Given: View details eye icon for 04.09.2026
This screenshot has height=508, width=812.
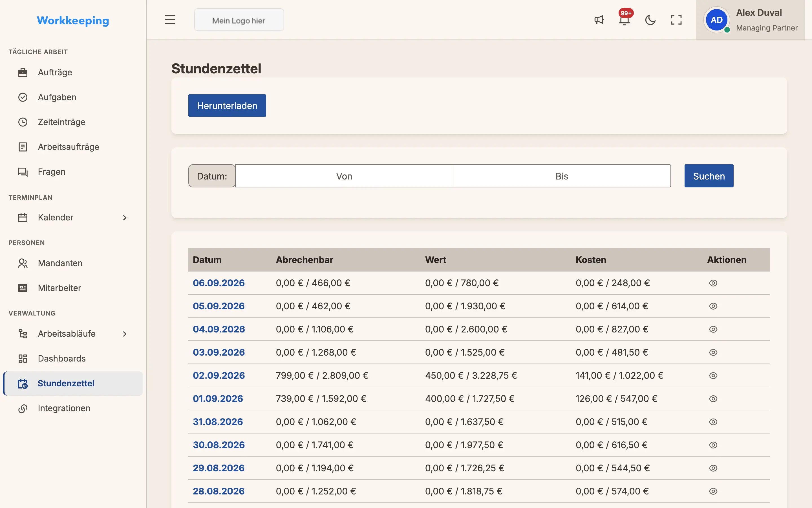Looking at the screenshot, I should tap(713, 329).
